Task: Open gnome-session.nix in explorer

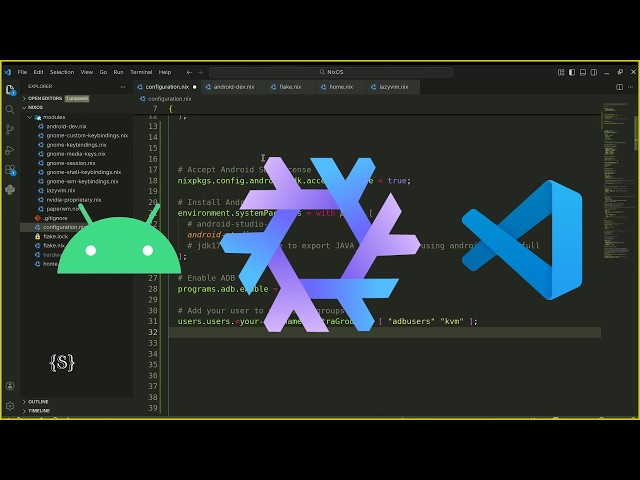Action: [71, 163]
